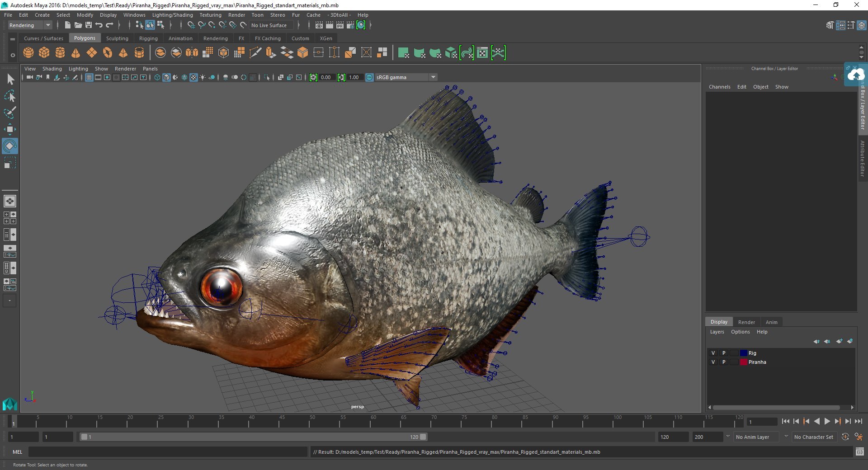Toggle wireframe shading in viewport toolbar
This screenshot has height=470, width=868.
[157, 77]
